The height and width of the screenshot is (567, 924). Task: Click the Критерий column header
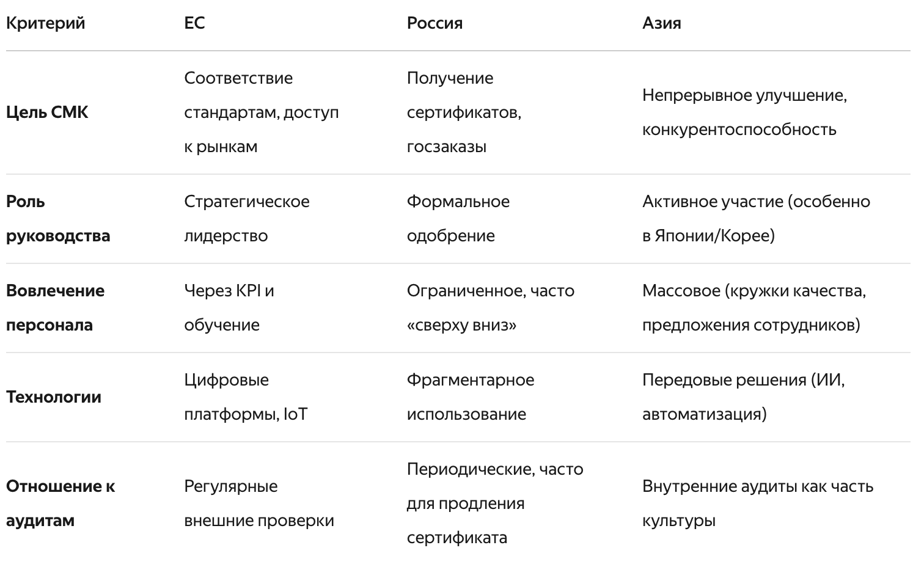click(x=45, y=23)
